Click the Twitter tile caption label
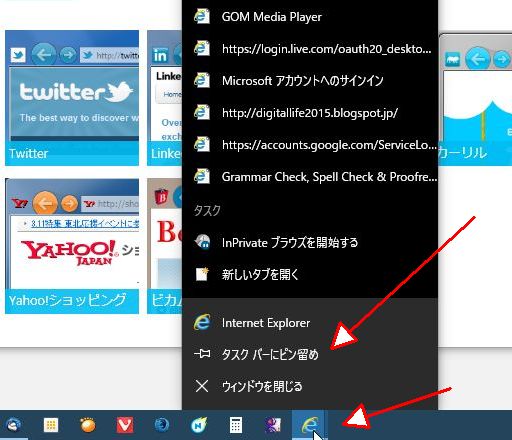Viewport: 512px width, 440px height. pyautogui.click(x=29, y=154)
